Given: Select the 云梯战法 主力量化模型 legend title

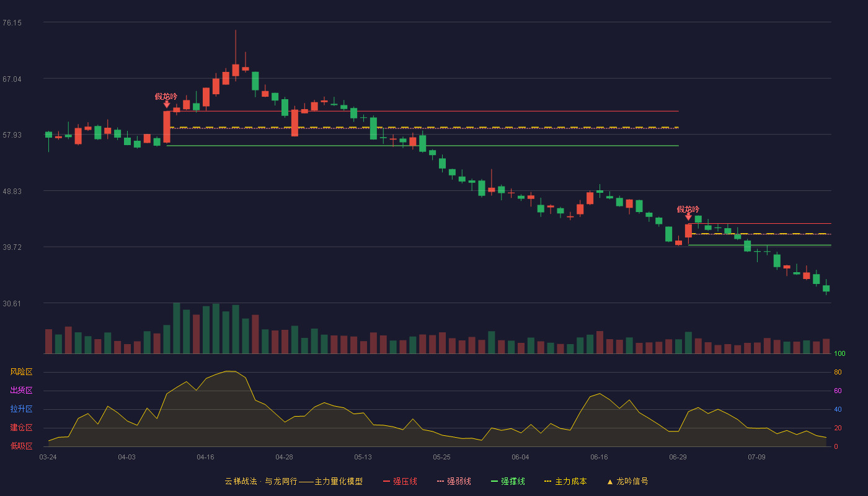Looking at the screenshot, I should (293, 481).
